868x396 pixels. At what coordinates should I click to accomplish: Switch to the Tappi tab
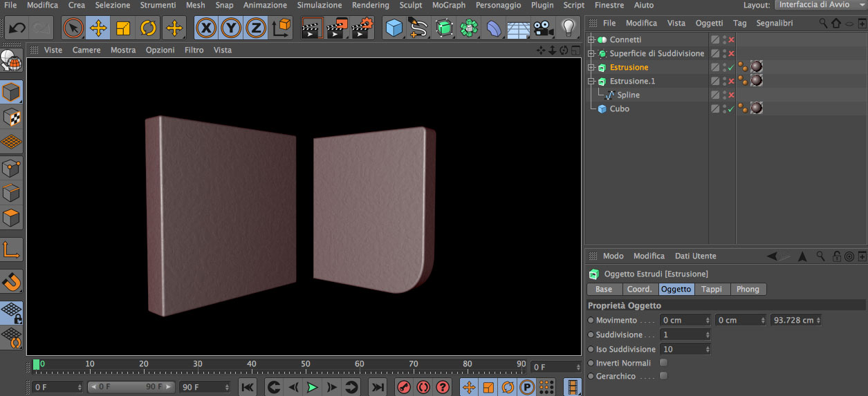point(711,289)
